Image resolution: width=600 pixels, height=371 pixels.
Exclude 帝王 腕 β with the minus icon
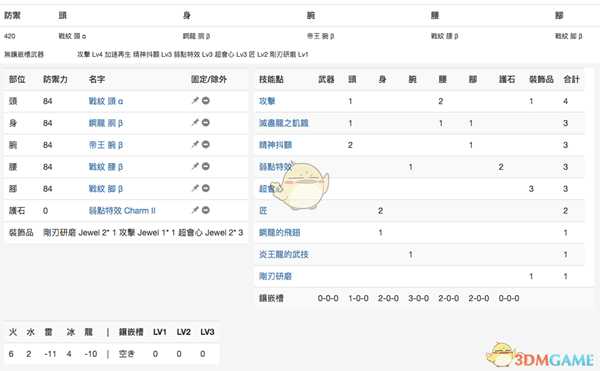click(205, 145)
